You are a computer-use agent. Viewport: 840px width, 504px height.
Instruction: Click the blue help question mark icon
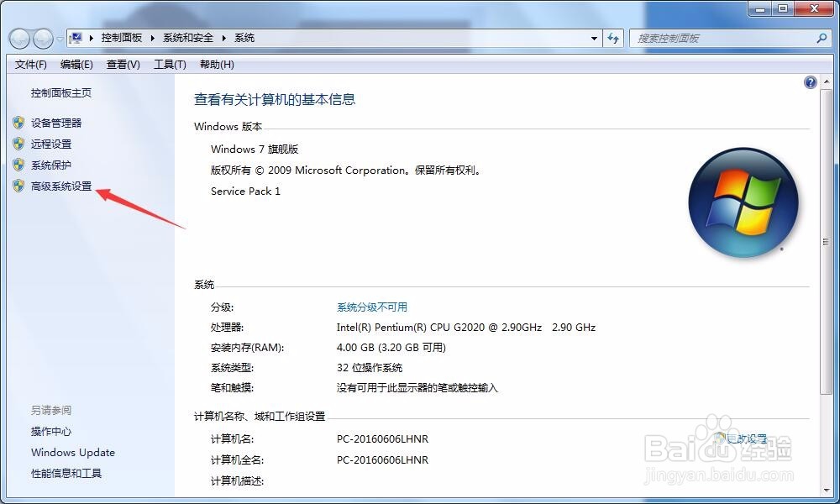(x=811, y=82)
